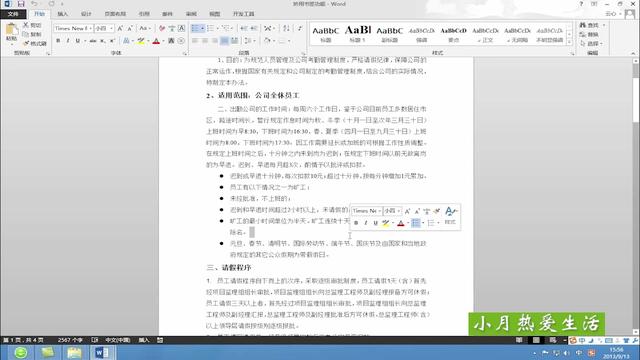The width and height of the screenshot is (640, 360).
Task: Click the Replace (替换) button
Action: [x=589, y=34]
